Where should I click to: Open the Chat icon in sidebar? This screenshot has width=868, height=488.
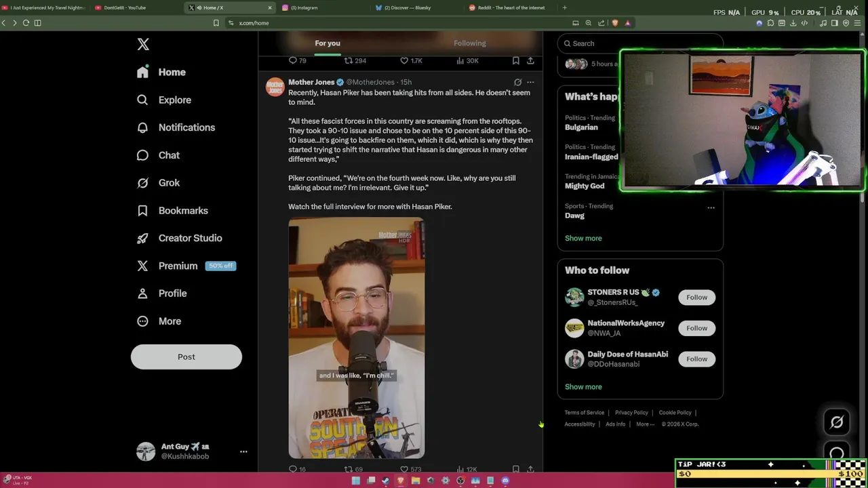tap(142, 155)
